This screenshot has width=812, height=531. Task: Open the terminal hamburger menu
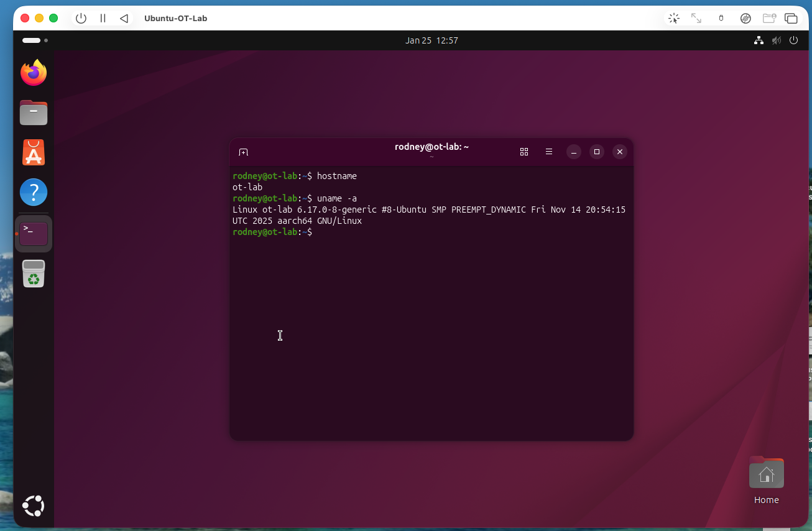coord(549,151)
